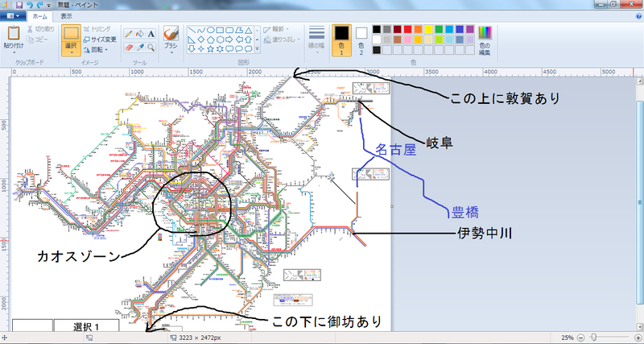Open the blue Paint file menu button
Screen dimensions: 644x344
(13, 16)
